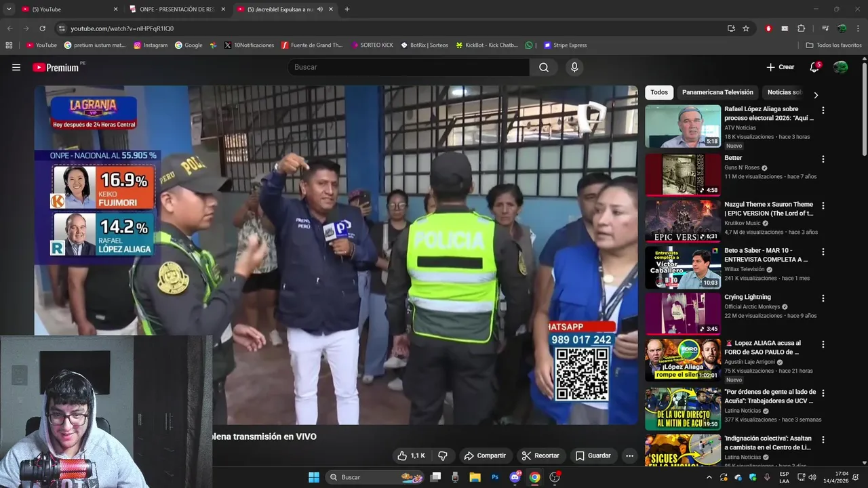Viewport: 868px width, 488px height.
Task: Open Chrome three-dot menu
Action: click(x=858, y=28)
